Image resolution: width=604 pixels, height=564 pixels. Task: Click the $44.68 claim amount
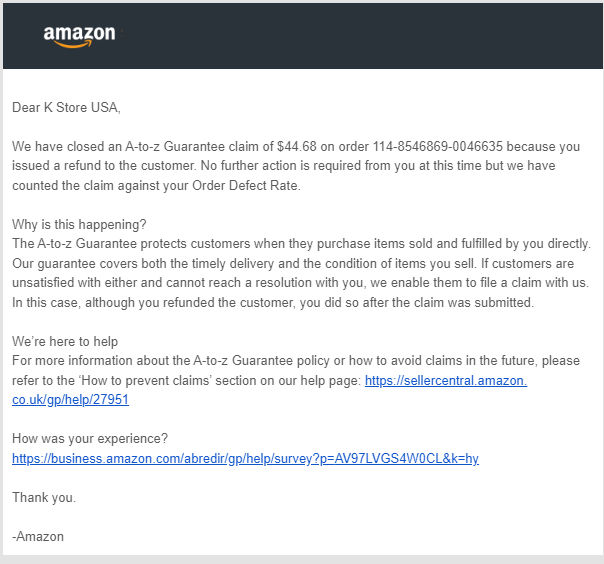pos(297,146)
